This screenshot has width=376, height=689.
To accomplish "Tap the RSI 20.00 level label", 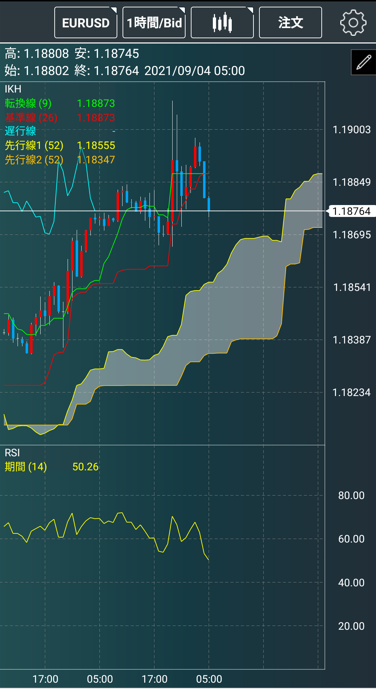I will [x=351, y=626].
